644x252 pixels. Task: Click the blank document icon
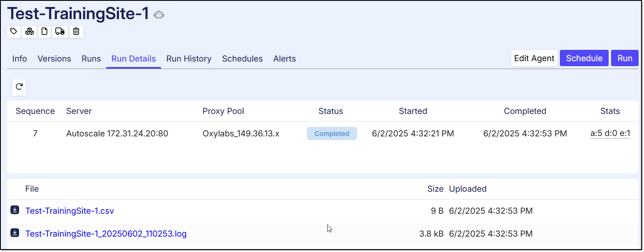(x=45, y=32)
